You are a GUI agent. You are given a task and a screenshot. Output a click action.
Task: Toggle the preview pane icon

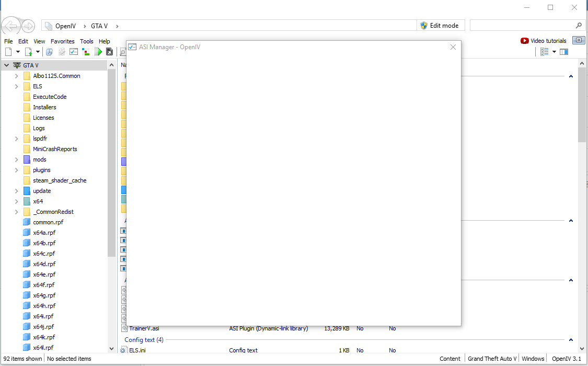click(x=563, y=52)
